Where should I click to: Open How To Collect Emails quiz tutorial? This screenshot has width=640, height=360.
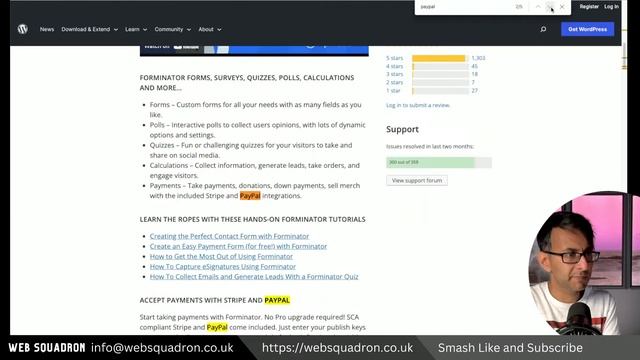point(254,276)
